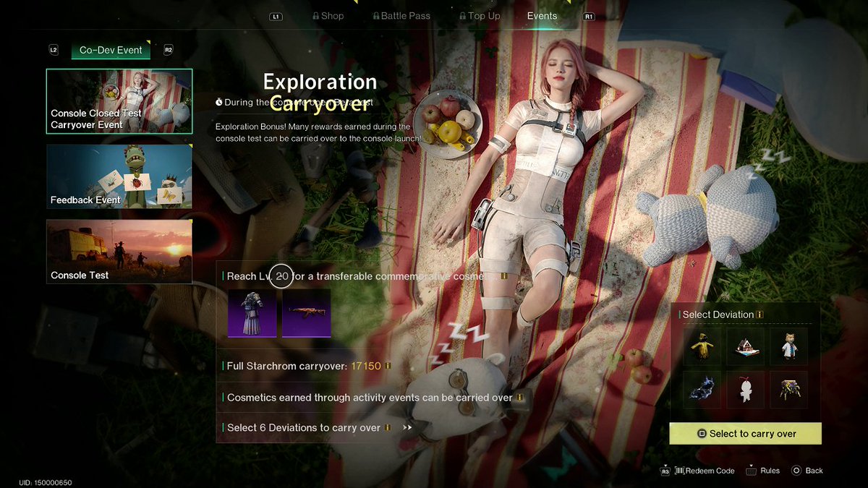
Task: Click the Select Deviation panel title
Action: (x=718, y=314)
